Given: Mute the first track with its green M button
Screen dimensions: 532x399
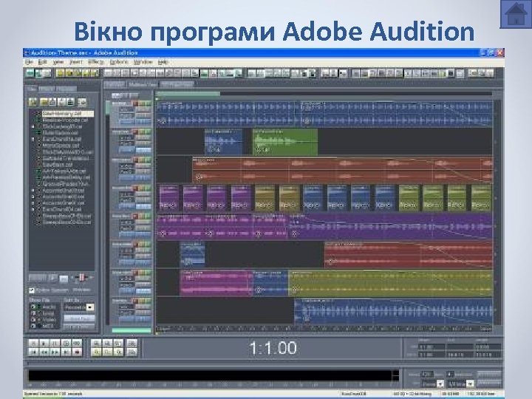Looking at the screenshot, I should (x=148, y=103).
